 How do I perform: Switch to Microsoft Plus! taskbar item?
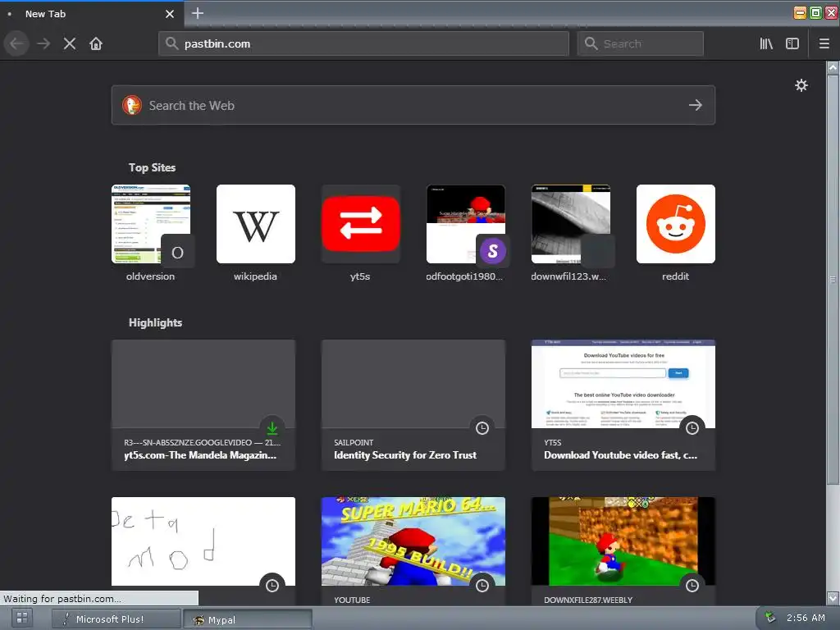point(116,619)
